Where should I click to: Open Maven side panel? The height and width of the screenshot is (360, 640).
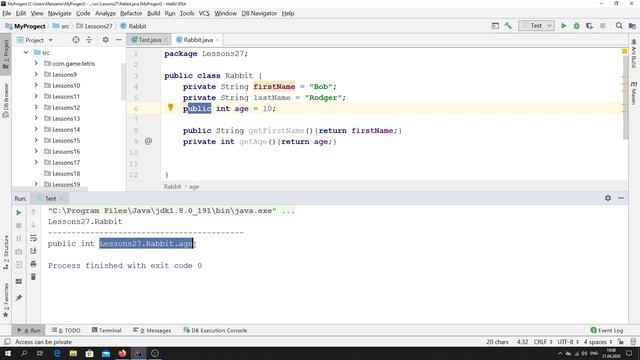pyautogui.click(x=633, y=93)
